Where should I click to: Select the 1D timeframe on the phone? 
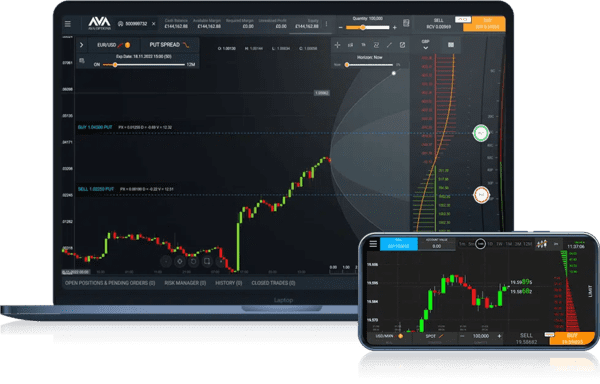click(x=490, y=244)
